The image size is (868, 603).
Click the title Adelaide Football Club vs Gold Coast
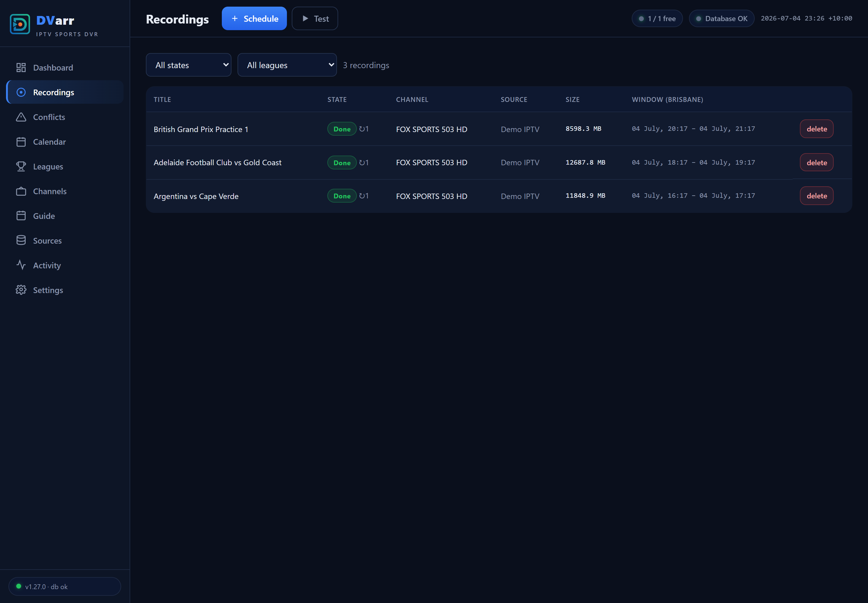(218, 163)
